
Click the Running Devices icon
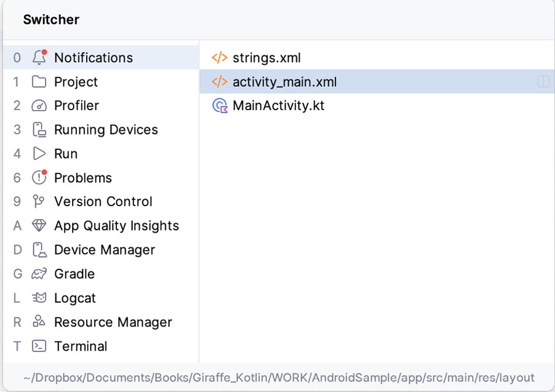pos(39,130)
